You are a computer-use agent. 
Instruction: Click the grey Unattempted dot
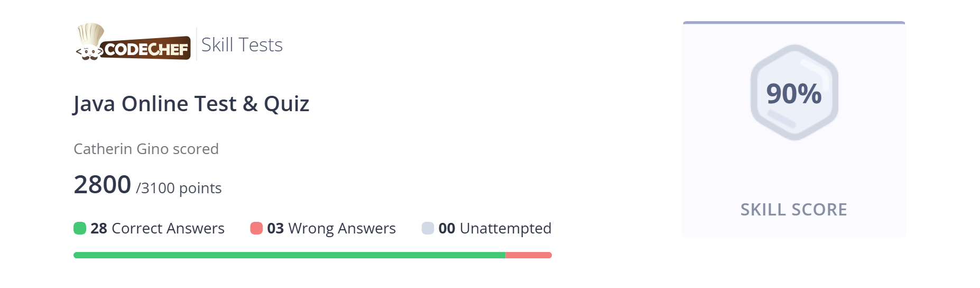pos(428,228)
